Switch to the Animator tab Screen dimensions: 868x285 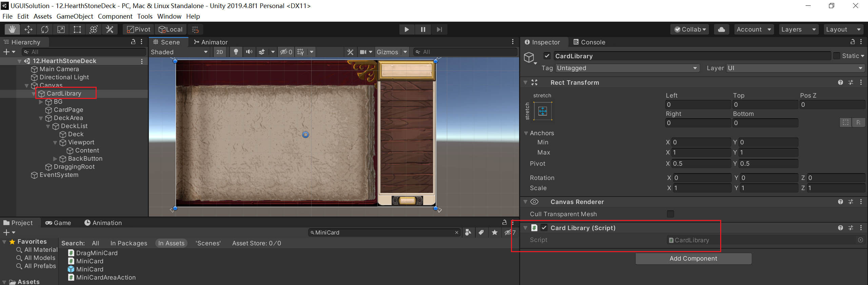click(211, 42)
